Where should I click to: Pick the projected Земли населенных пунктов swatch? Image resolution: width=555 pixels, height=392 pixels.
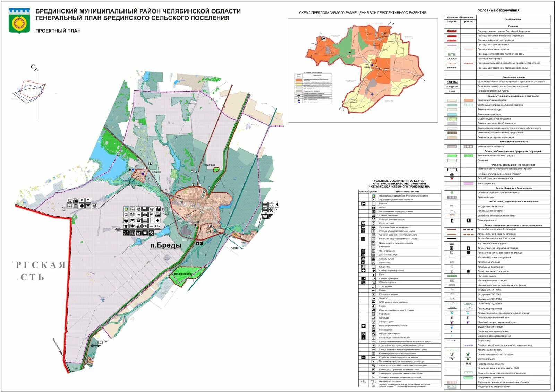pyautogui.click(x=469, y=100)
